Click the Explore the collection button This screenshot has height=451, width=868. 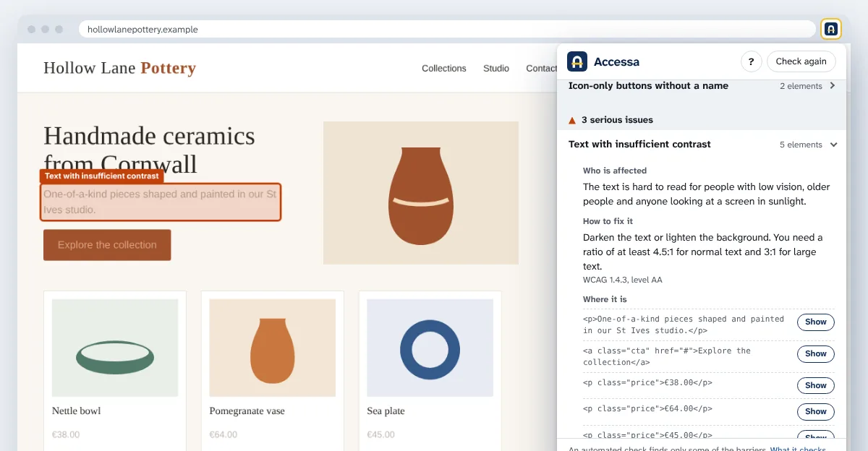pyautogui.click(x=107, y=245)
